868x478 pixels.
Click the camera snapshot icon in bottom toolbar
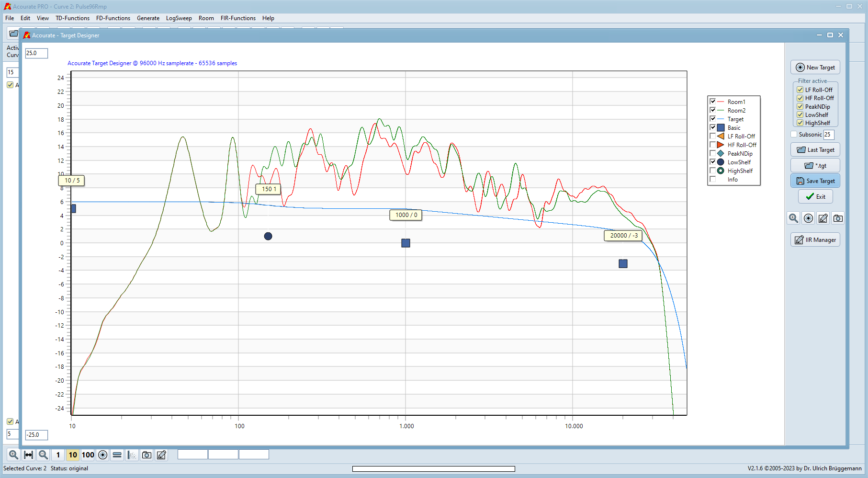tap(147, 455)
